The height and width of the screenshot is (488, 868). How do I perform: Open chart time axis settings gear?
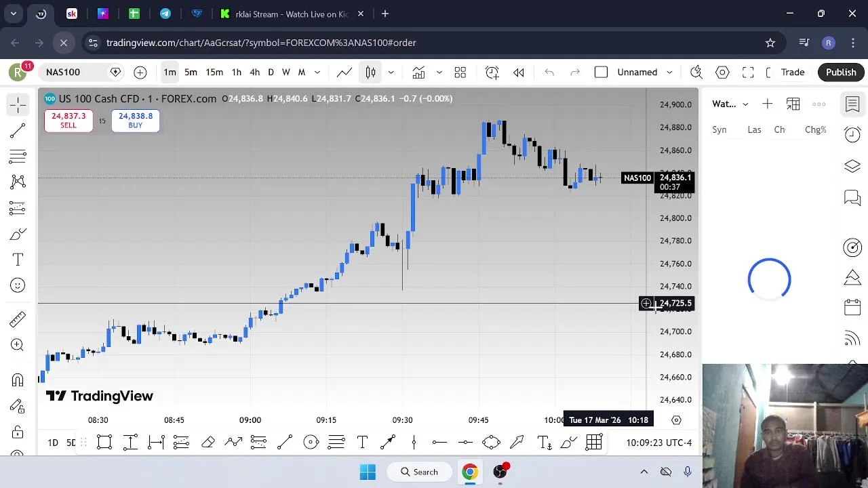(676, 420)
